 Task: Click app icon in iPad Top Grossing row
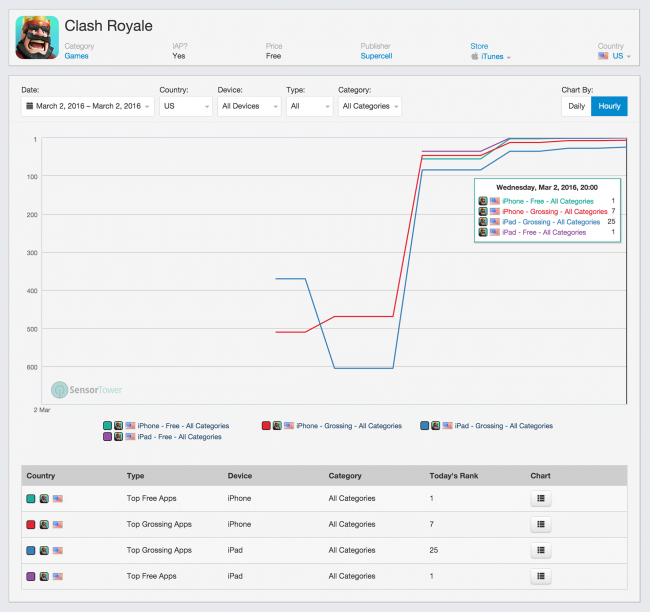coord(44,551)
